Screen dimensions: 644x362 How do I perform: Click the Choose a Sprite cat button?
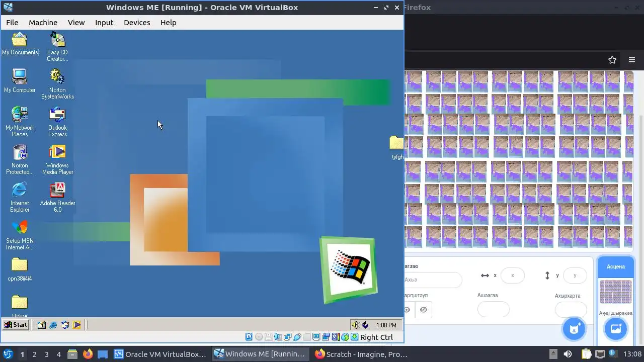pyautogui.click(x=574, y=329)
